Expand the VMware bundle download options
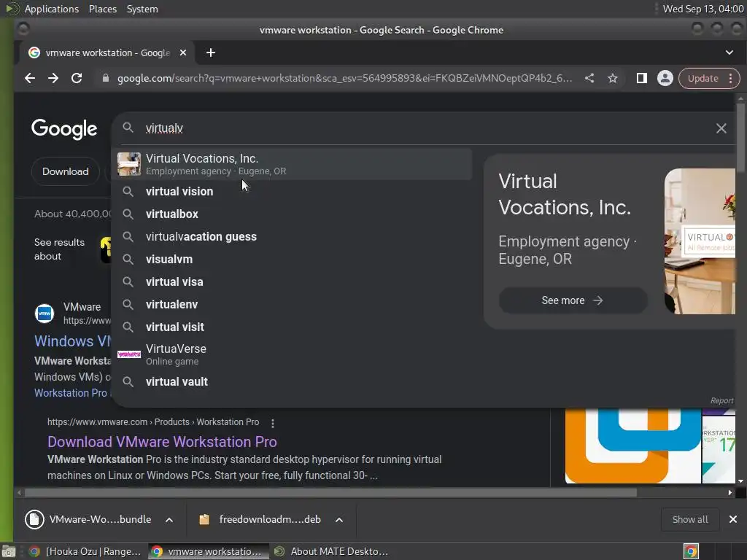Screen dimensions: 747x560 click(x=169, y=519)
